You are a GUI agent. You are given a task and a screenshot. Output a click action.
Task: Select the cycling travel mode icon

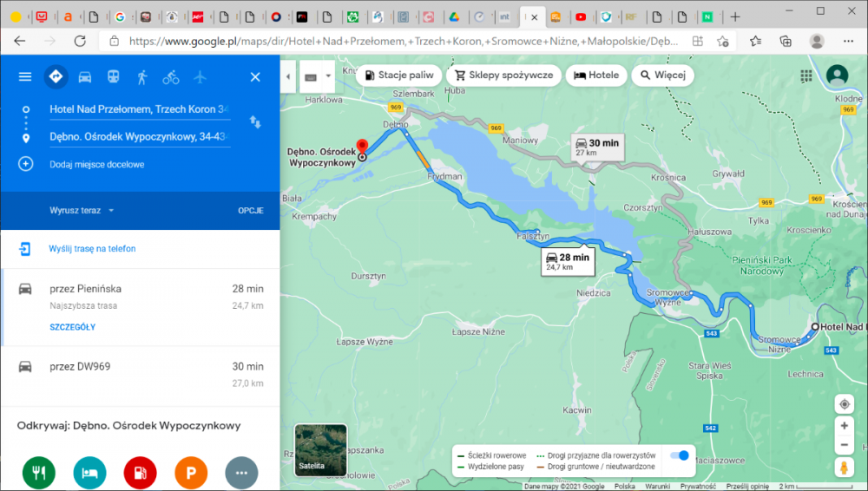coord(170,77)
